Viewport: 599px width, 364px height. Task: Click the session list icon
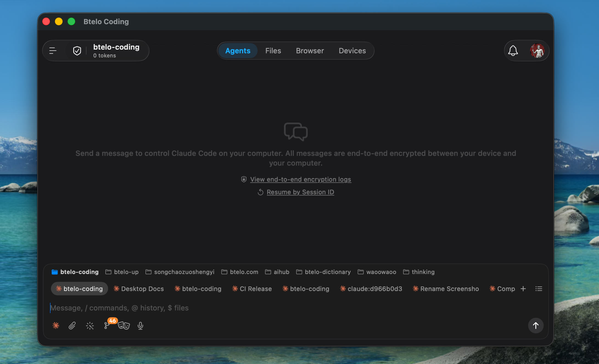click(539, 289)
